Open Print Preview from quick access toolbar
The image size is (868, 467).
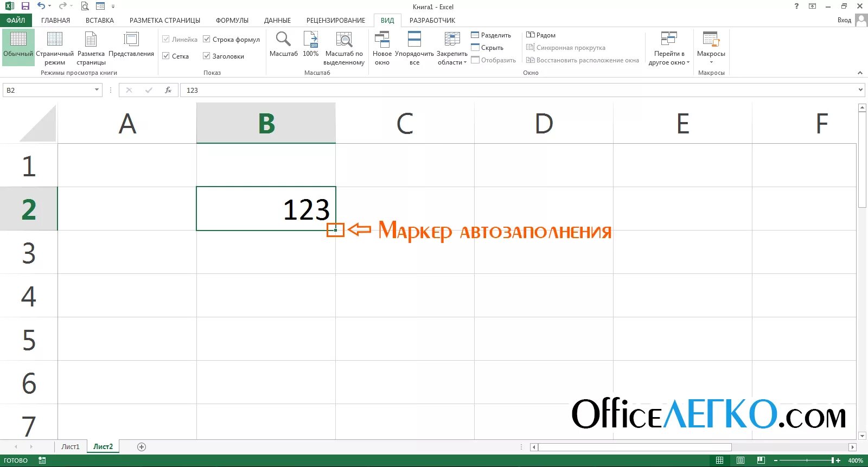click(85, 6)
